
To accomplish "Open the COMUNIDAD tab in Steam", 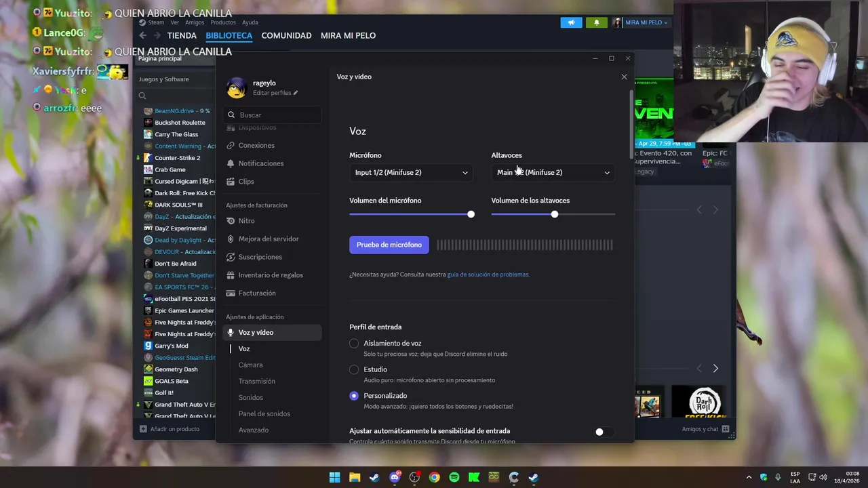I will pos(286,35).
